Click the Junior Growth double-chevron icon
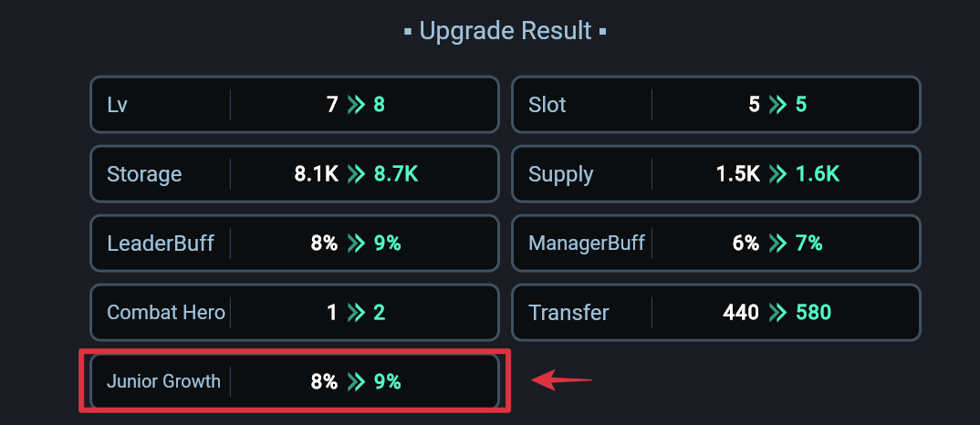Screen dimensions: 980x425 [x=356, y=381]
